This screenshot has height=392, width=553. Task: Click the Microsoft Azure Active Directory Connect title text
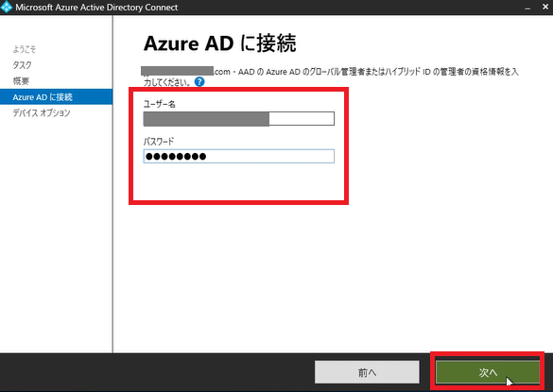tap(96, 8)
